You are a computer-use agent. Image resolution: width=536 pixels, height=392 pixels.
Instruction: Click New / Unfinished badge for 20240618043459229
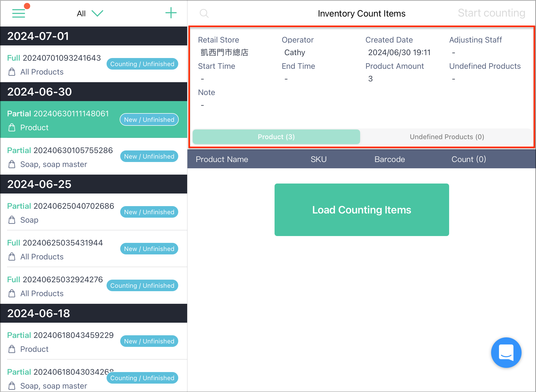coord(149,341)
